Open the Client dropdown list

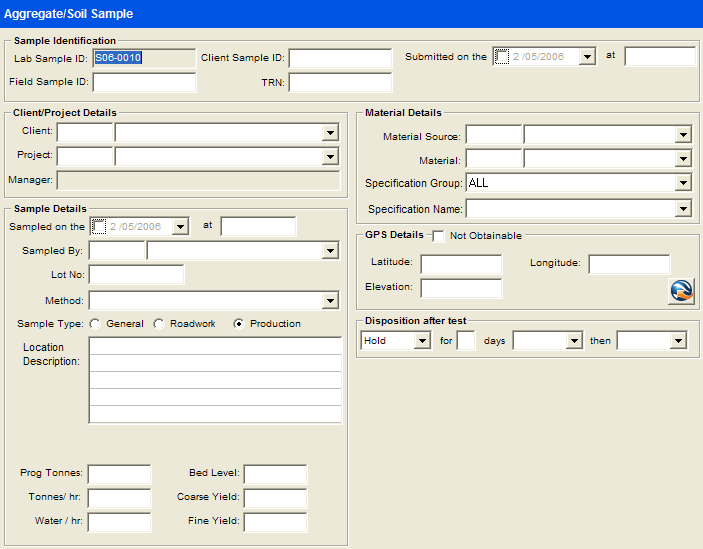(330, 133)
